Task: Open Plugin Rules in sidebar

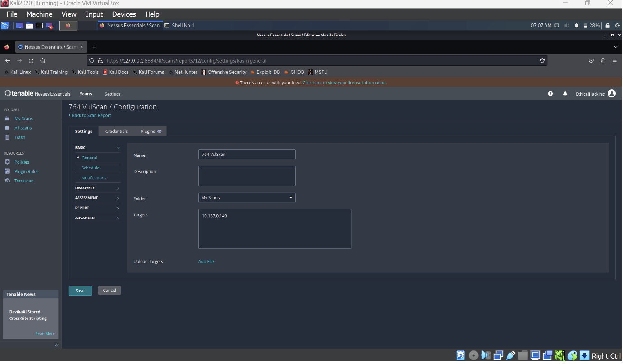Action: point(26,172)
